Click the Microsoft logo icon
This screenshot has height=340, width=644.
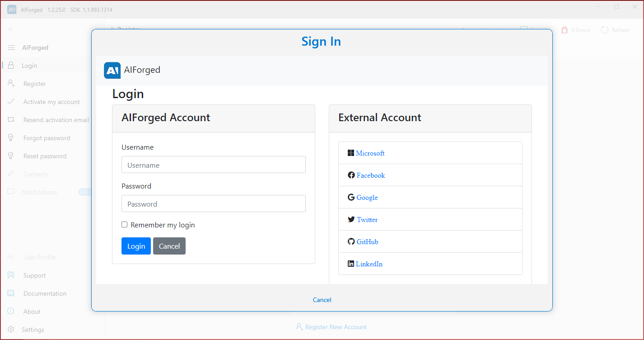(x=351, y=153)
